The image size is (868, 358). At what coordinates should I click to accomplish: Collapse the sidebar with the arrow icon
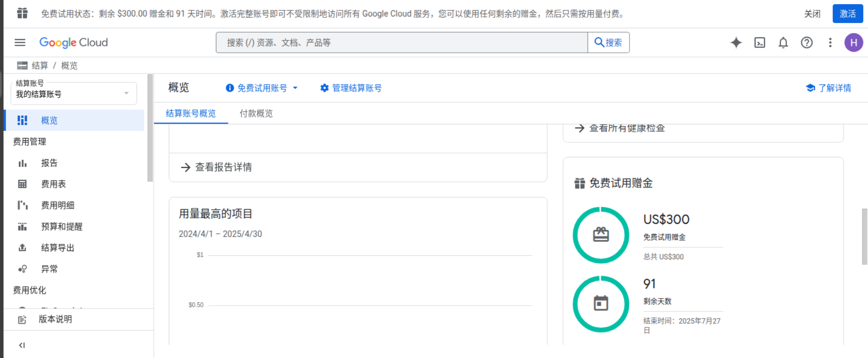pyautogui.click(x=22, y=345)
